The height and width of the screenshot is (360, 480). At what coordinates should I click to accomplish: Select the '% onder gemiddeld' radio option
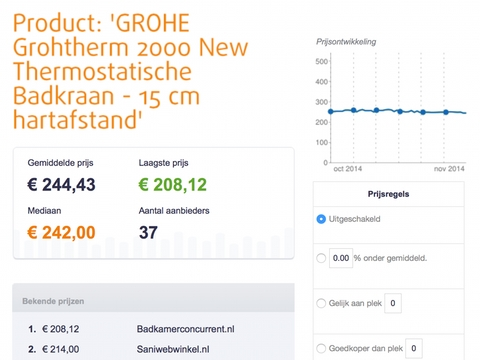click(321, 258)
